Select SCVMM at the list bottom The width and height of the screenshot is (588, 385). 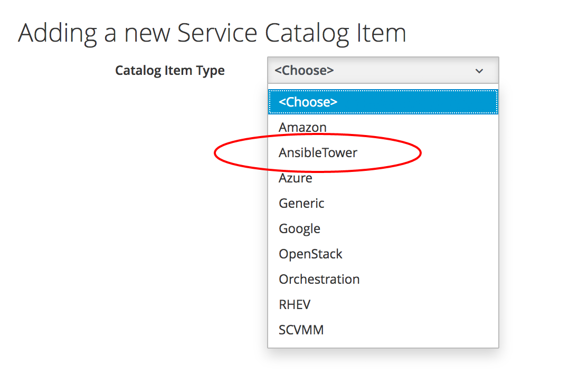pos(301,330)
